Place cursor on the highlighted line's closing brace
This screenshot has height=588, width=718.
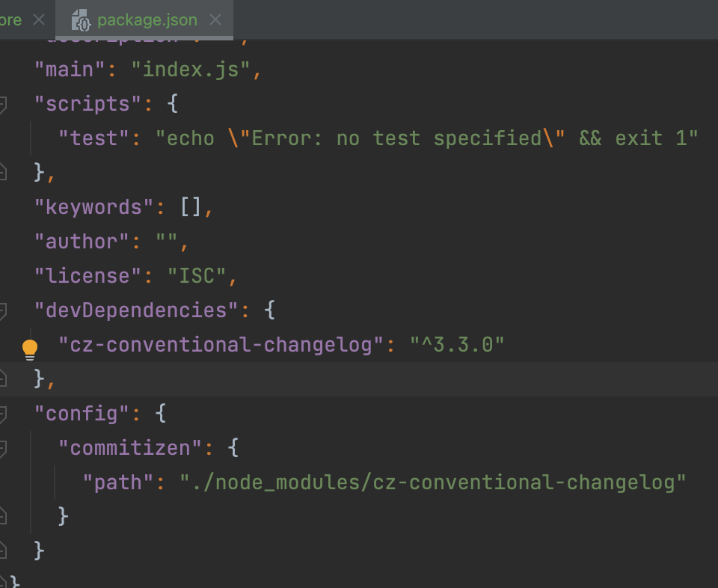pyautogui.click(x=40, y=379)
